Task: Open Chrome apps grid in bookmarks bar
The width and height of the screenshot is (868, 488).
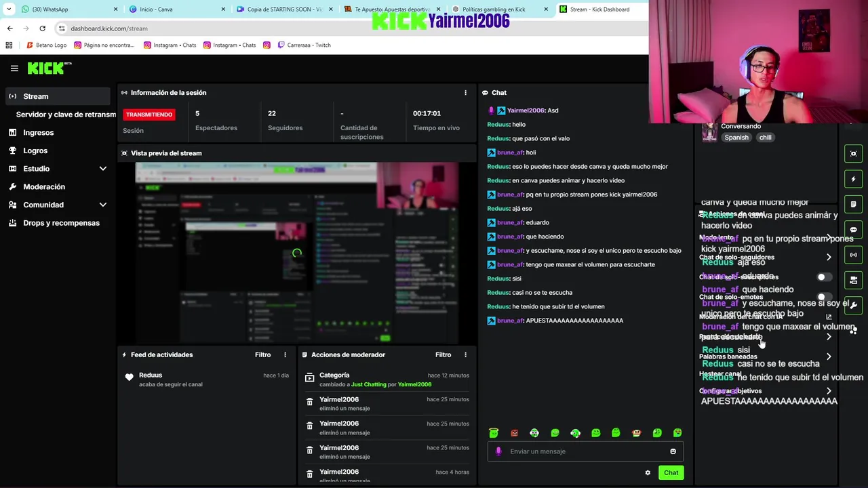Action: 9,45
